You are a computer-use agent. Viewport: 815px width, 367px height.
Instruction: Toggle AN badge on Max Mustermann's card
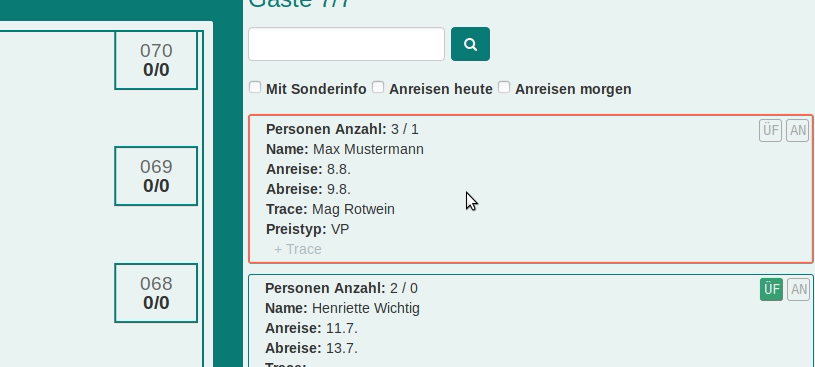point(798,130)
